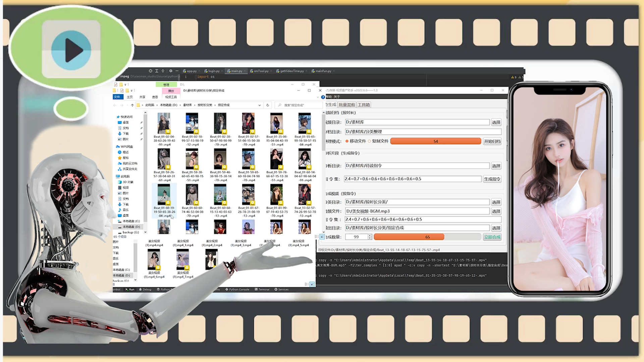Click the sidebar scroll-down arrow in front Explorer
The image size is (644, 362).
tap(145, 232)
